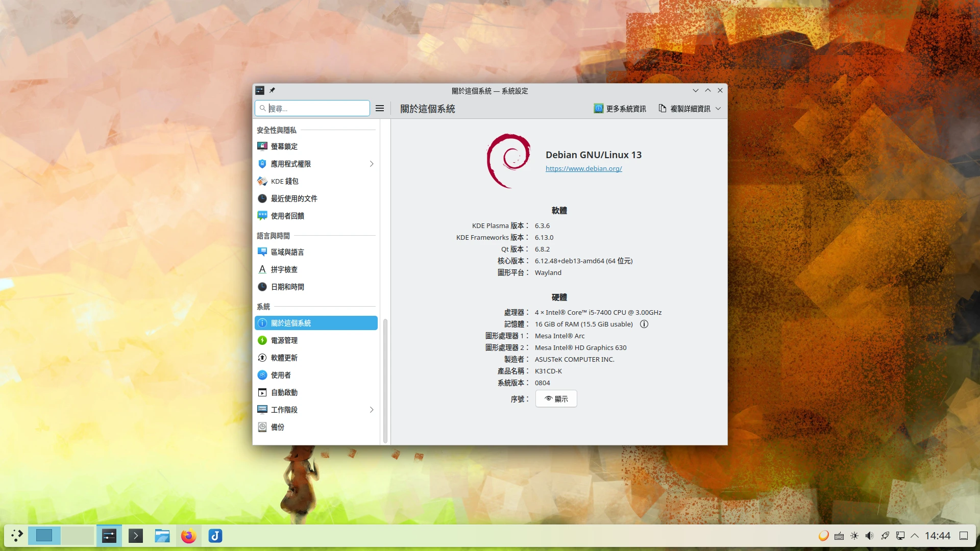980x551 pixels.
Task: Click the RAM info circle icon
Action: (644, 324)
